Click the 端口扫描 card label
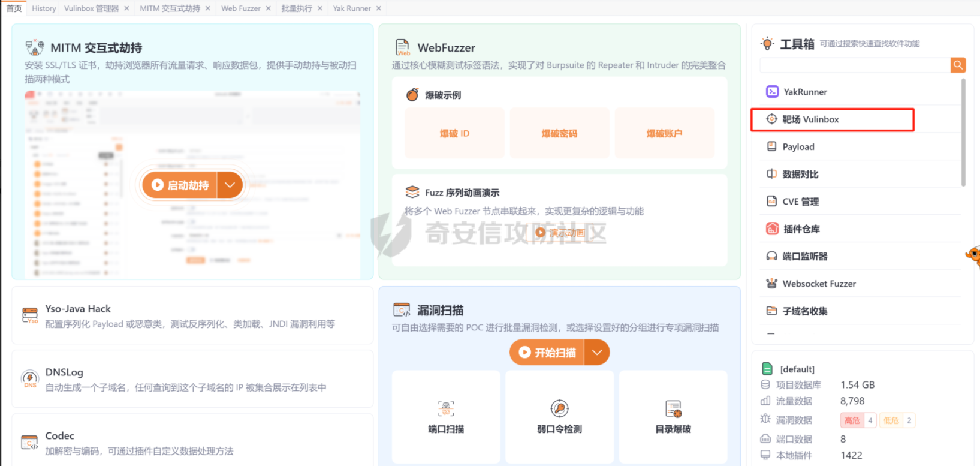The image size is (980, 466). 446,429
